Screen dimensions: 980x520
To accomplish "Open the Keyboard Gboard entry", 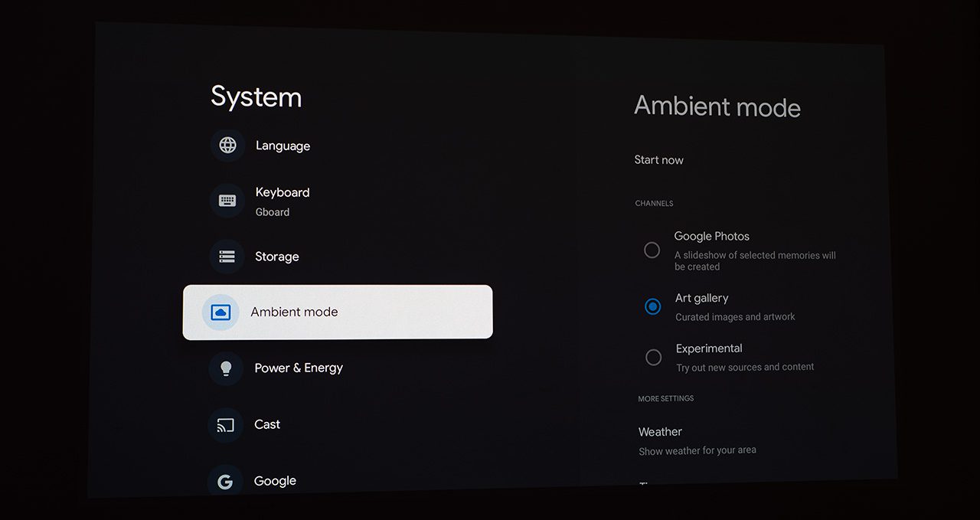I will click(282, 193).
